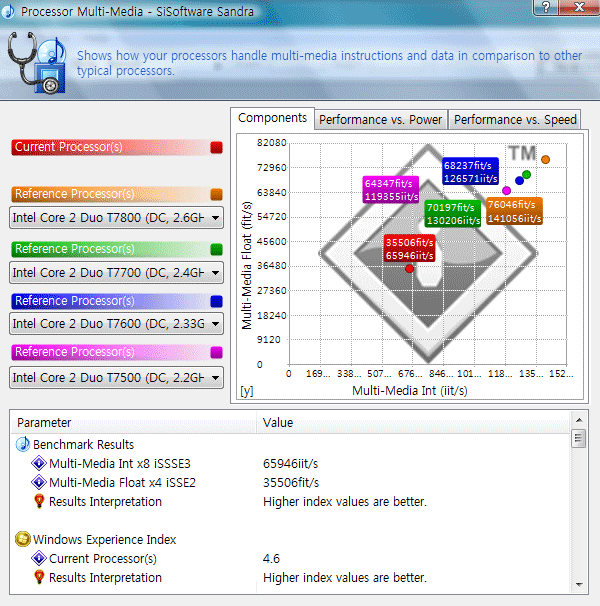Screen dimensions: 600x606
Task: Click the Multi-Media Float (fit/s) axis title
Action: click(x=247, y=265)
